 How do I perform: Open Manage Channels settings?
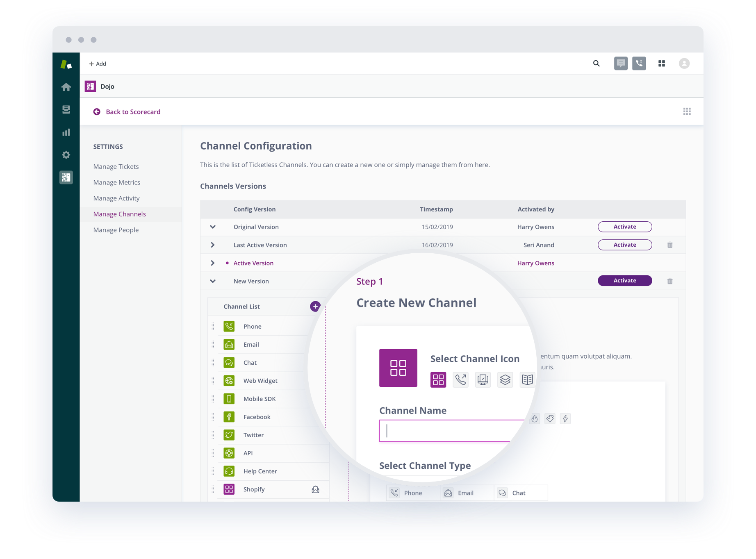pos(120,214)
